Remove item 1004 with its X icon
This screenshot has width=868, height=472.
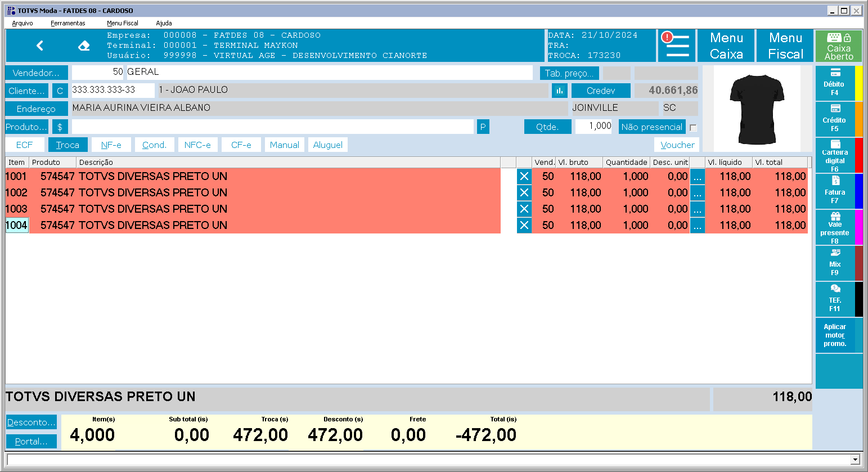click(x=524, y=226)
